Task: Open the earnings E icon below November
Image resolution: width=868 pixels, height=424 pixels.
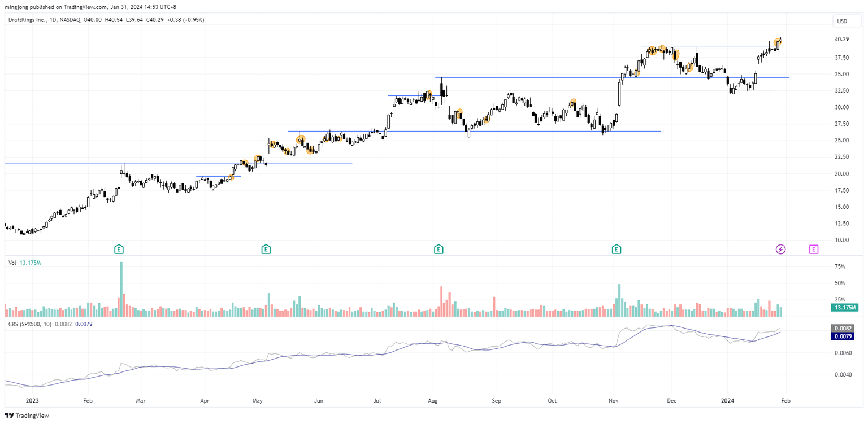Action: click(617, 248)
